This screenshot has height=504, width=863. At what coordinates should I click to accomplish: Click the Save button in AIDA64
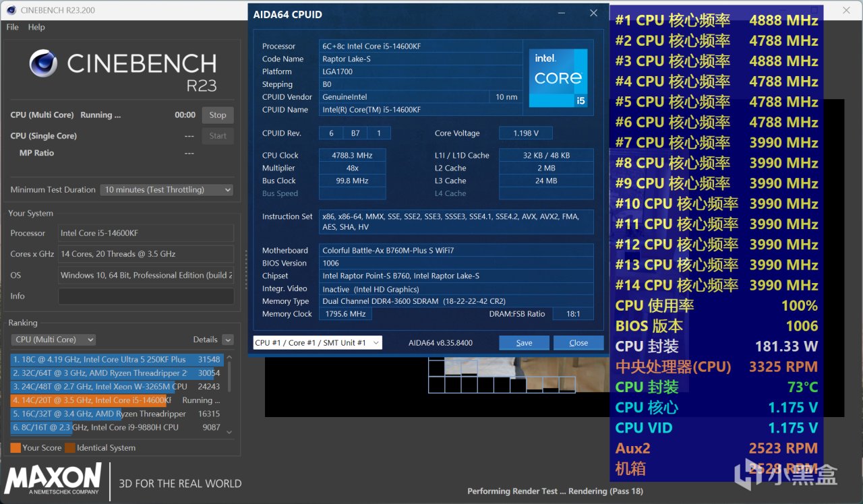pos(524,342)
